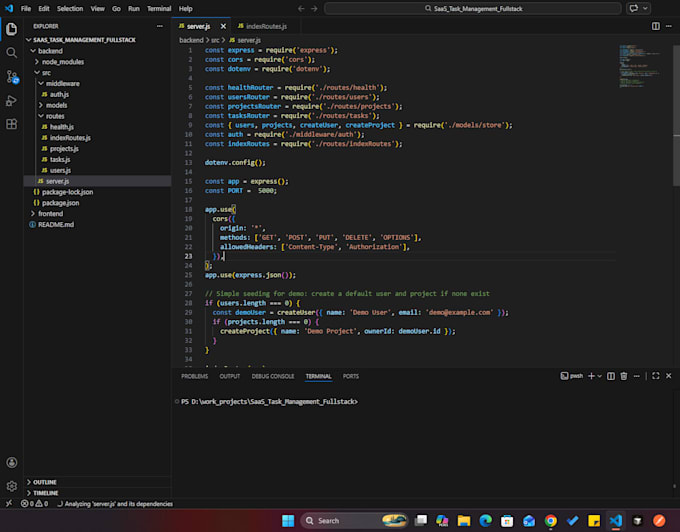This screenshot has height=532, width=680.
Task: Open File Explorer from the taskbar
Action: [x=464, y=520]
